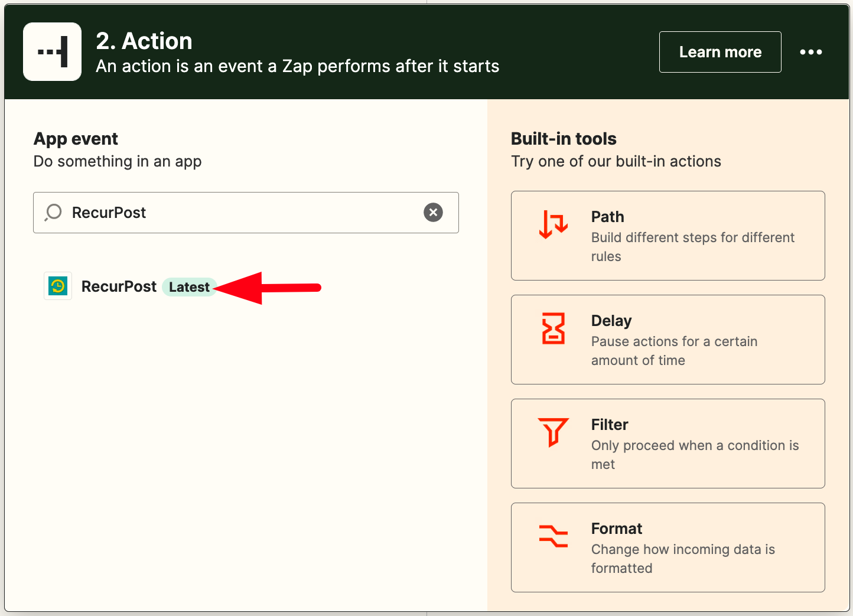853x616 pixels.
Task: Open the three-dot more options menu
Action: 810,52
